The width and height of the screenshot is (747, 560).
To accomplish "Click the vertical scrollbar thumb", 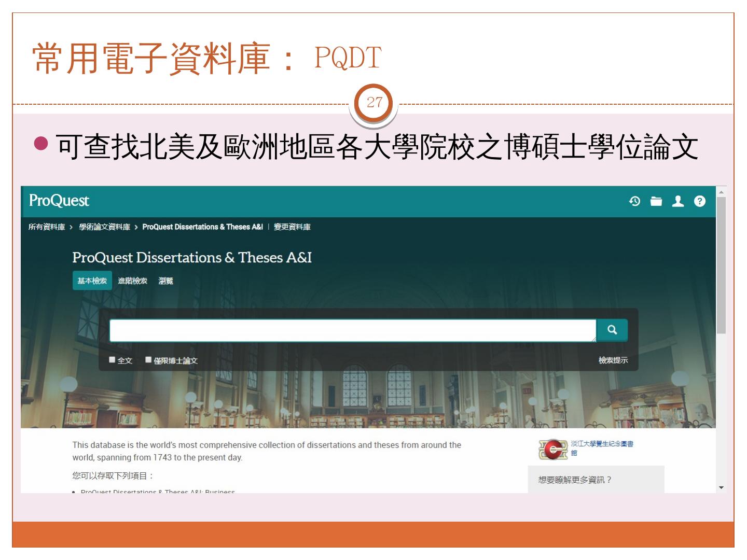I will click(x=721, y=265).
